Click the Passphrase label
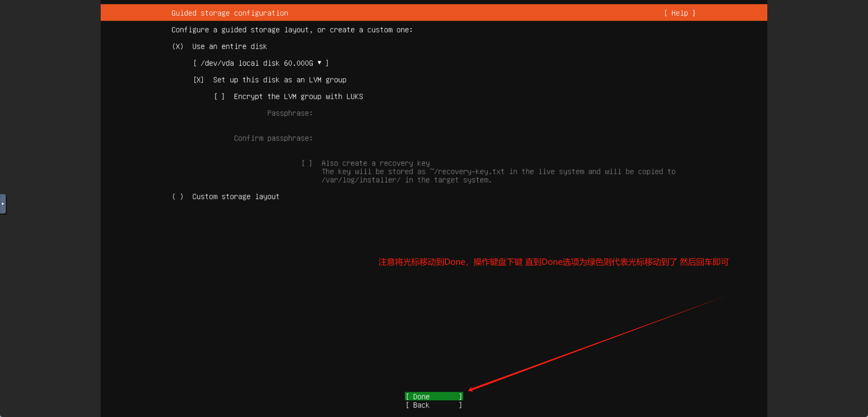Screen dimensions: 868x417 290,113
